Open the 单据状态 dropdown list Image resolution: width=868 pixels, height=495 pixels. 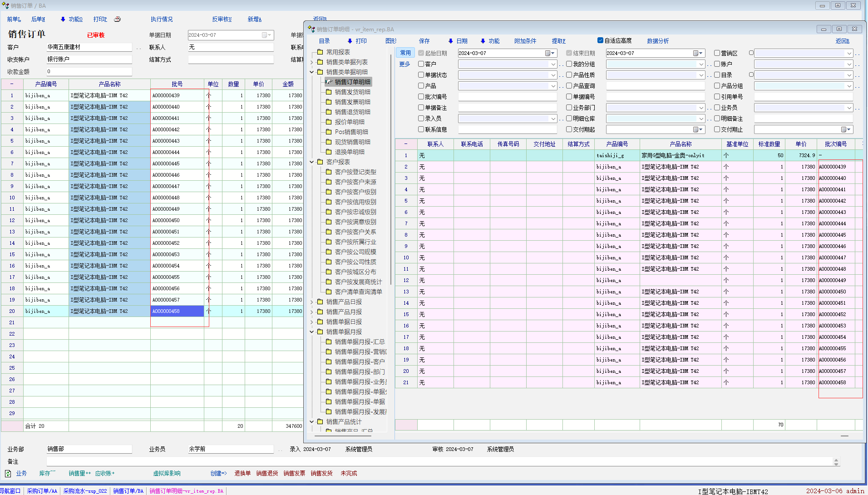tap(553, 75)
